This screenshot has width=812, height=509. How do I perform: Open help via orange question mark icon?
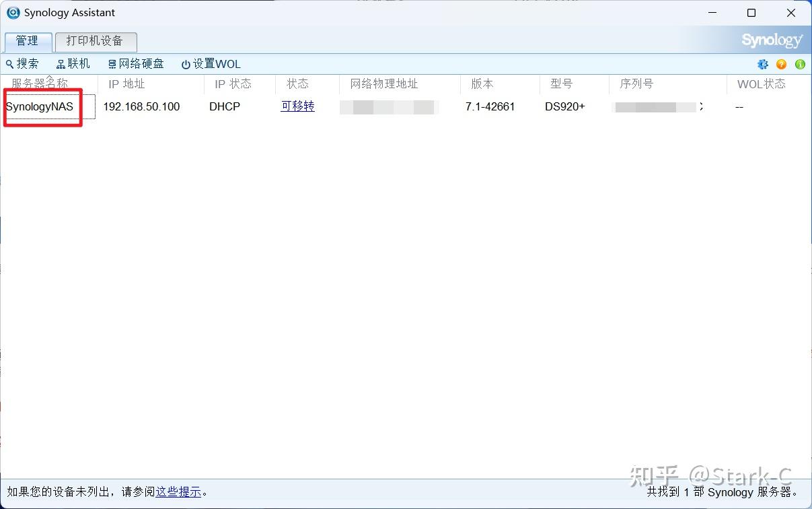(781, 64)
